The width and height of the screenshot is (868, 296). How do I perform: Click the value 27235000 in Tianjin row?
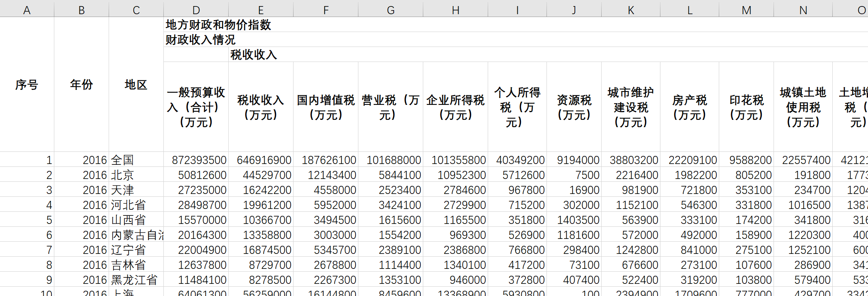(202, 190)
